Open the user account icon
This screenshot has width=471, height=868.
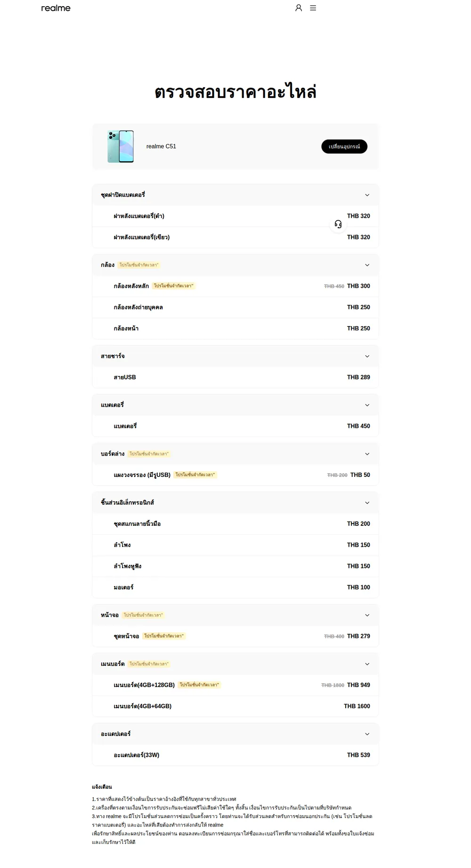(299, 8)
